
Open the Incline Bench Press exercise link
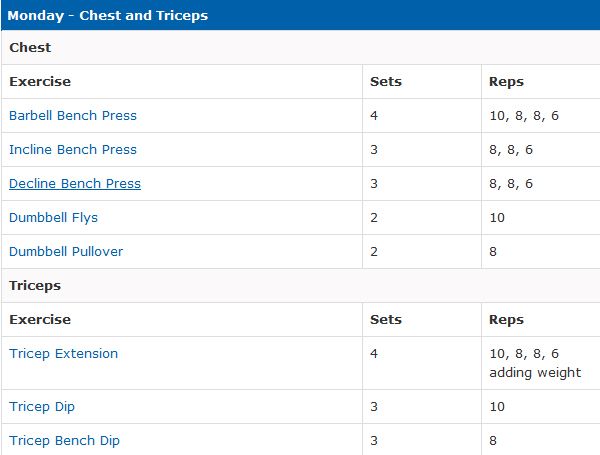(72, 149)
